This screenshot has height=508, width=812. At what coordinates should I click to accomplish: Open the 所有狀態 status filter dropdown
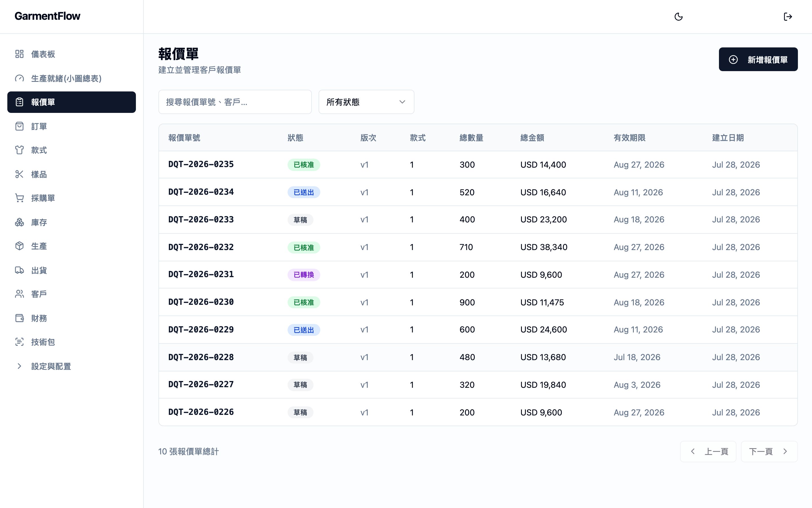coord(367,102)
